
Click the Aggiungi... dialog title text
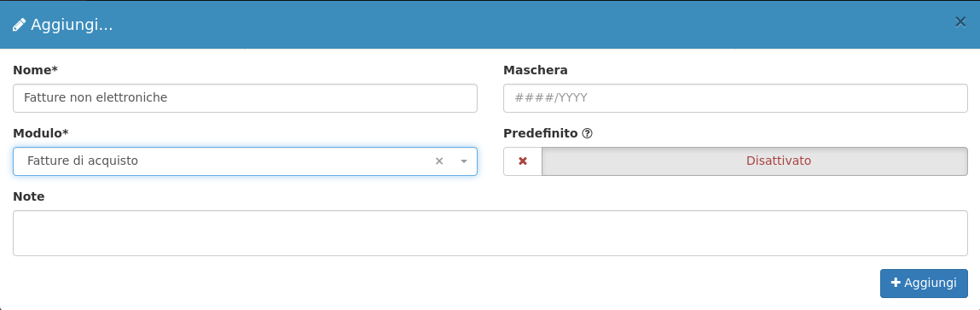(x=72, y=25)
